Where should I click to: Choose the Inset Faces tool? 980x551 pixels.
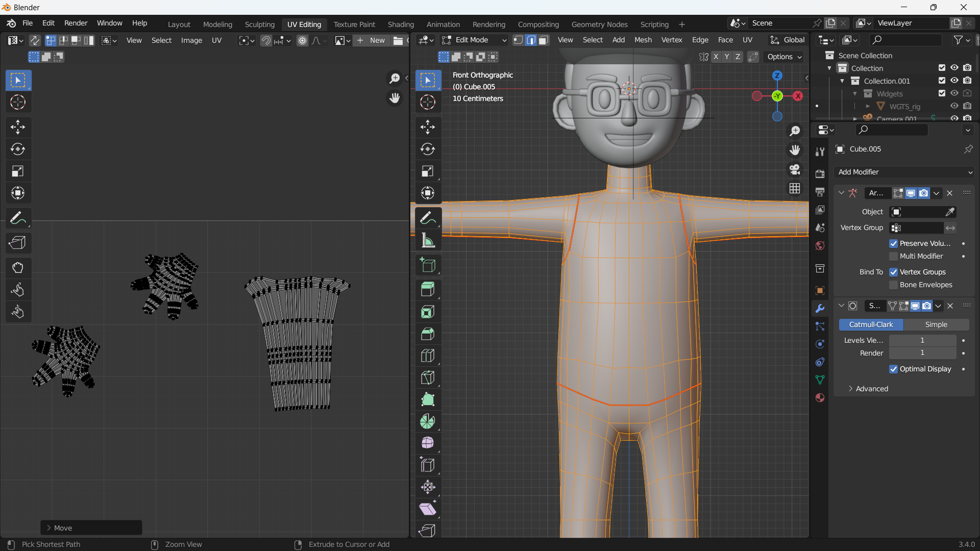point(428,312)
